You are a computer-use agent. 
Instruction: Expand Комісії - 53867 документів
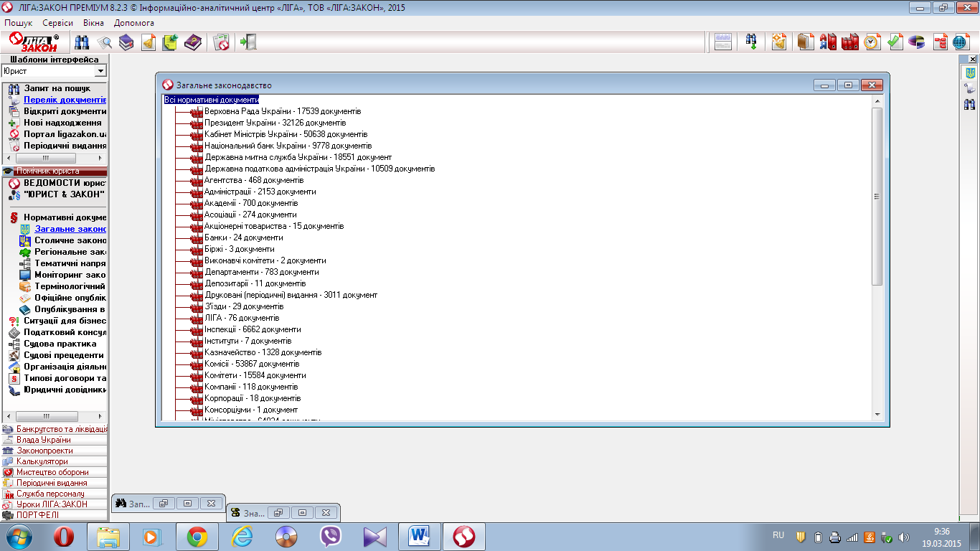coord(252,364)
